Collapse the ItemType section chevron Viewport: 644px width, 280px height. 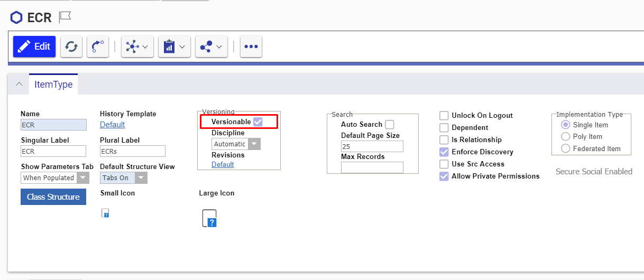point(19,84)
